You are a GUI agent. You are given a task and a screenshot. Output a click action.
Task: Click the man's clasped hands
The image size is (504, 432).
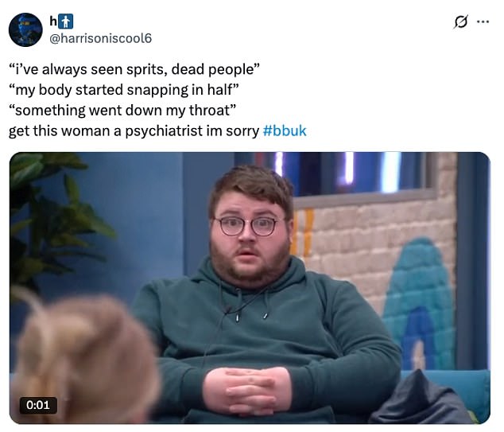[247, 391]
